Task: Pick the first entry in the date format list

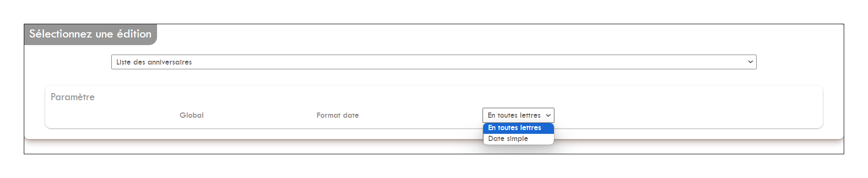Action: pos(518,128)
